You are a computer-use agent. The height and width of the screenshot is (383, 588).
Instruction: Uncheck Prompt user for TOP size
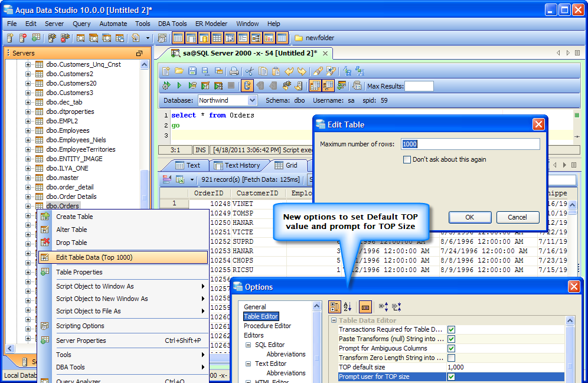coord(452,377)
